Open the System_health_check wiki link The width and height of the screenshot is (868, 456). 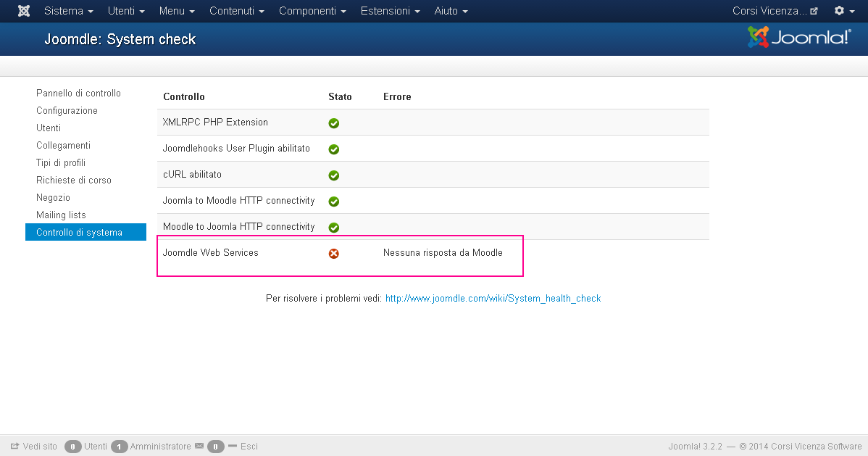(493, 299)
